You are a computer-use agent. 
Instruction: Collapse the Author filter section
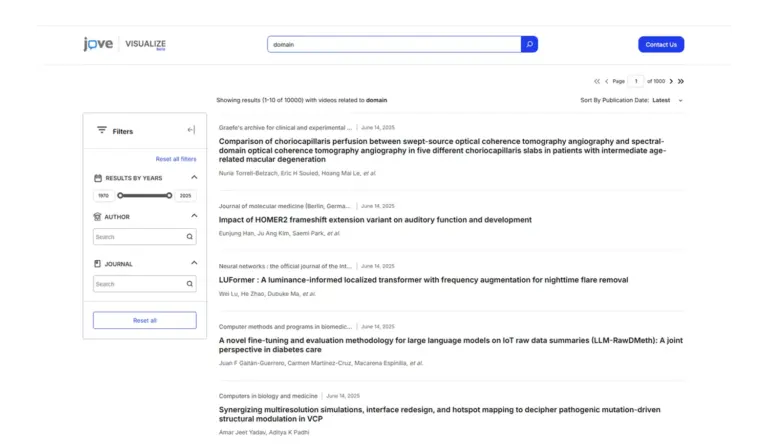pyautogui.click(x=194, y=215)
